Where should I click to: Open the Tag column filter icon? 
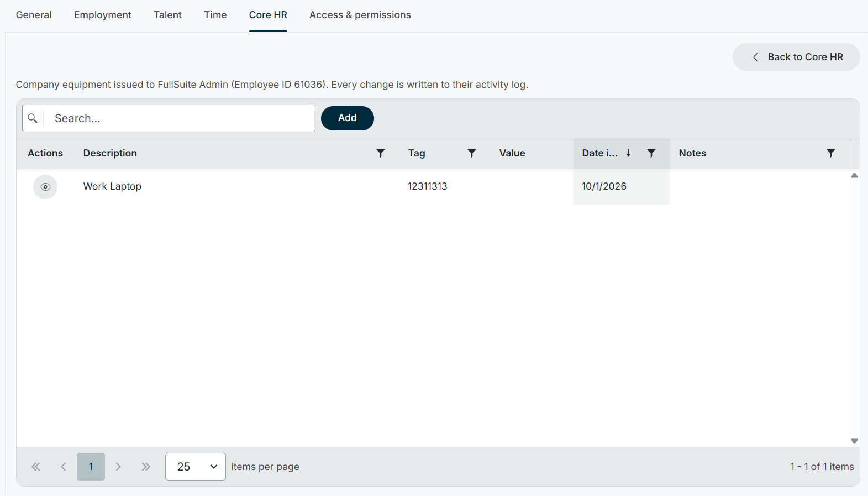coord(472,153)
